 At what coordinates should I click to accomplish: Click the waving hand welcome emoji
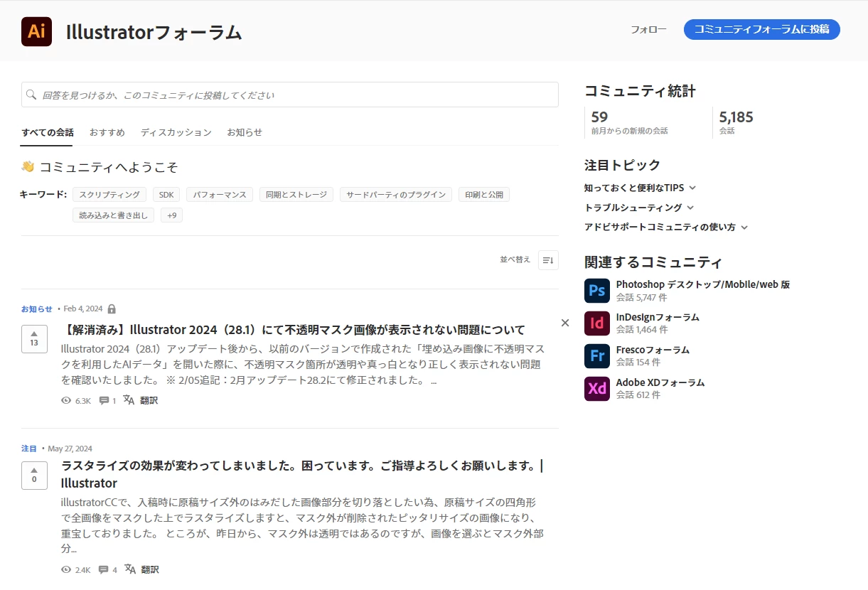tap(28, 167)
